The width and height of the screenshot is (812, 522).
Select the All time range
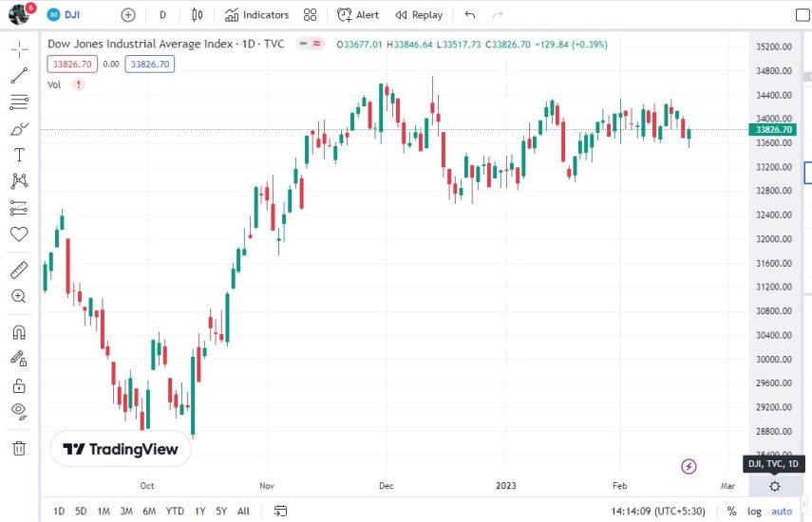pos(243,512)
